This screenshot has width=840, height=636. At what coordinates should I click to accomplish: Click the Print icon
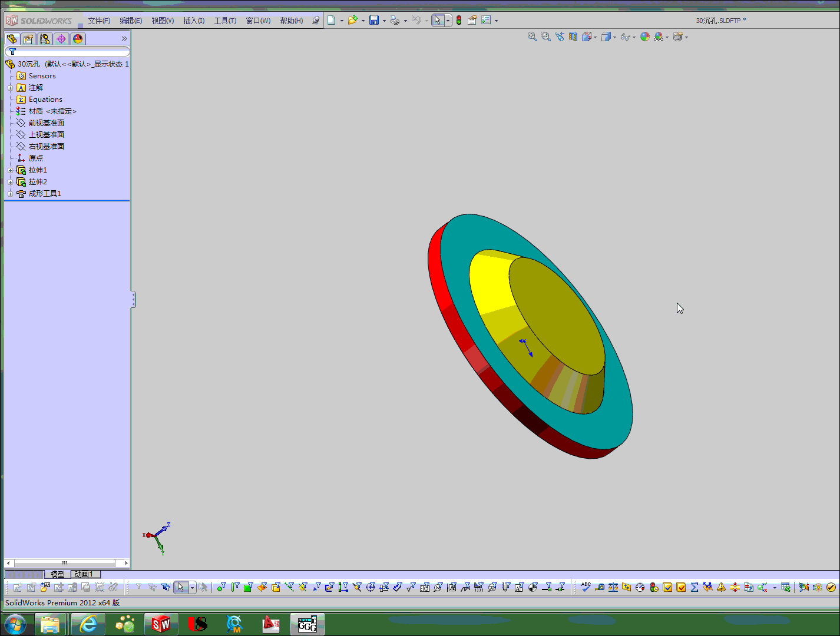pyautogui.click(x=395, y=21)
